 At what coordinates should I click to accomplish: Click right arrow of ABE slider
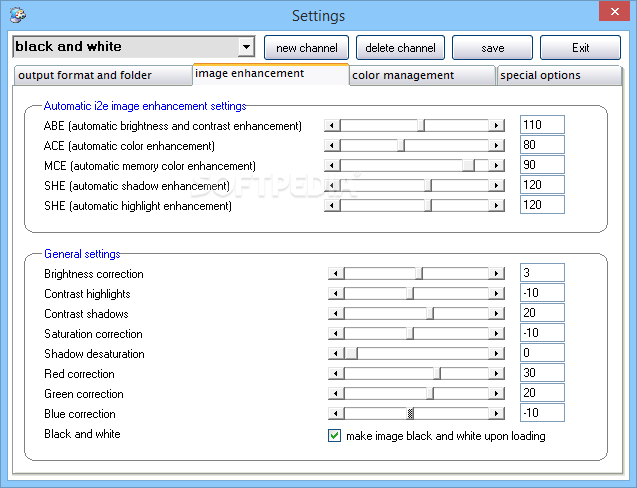[x=496, y=126]
